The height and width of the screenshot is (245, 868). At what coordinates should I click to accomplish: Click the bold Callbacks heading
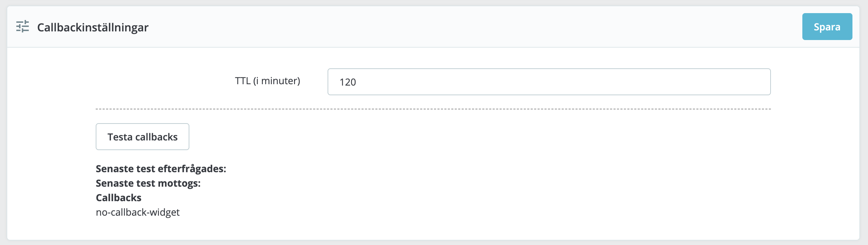coord(119,198)
